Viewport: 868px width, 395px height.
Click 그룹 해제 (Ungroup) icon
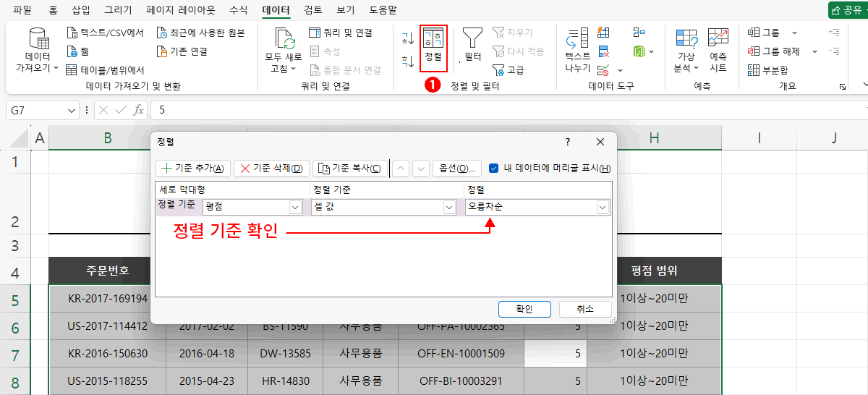754,51
